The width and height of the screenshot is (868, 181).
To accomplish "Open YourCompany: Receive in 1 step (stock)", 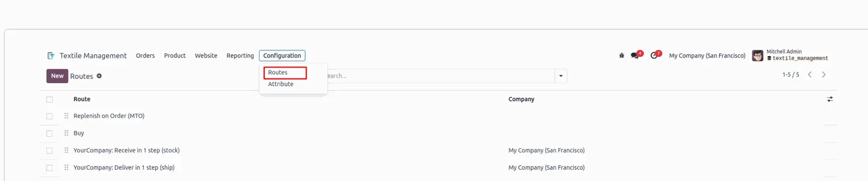I will [127, 150].
